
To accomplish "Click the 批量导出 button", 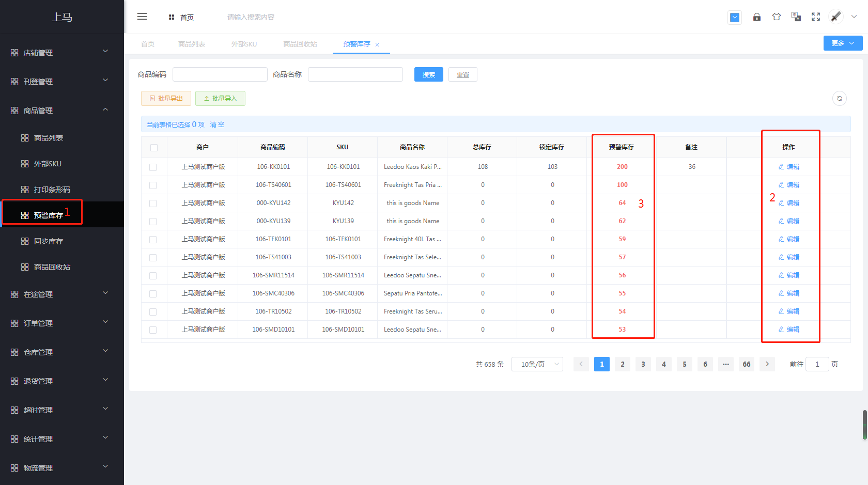I will [x=166, y=98].
